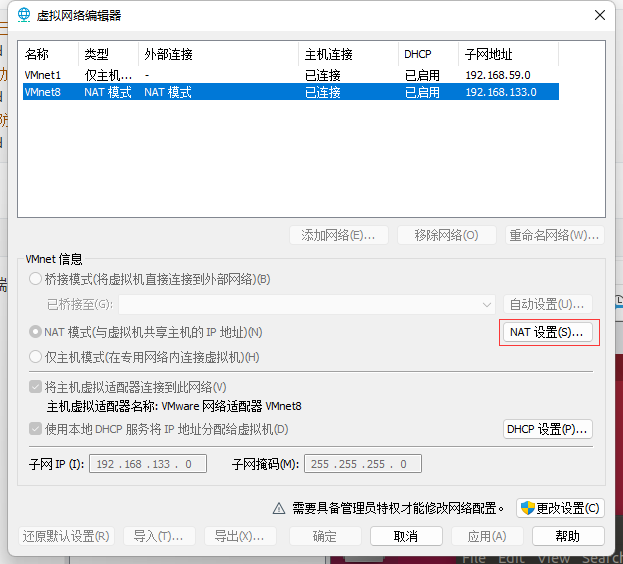The height and width of the screenshot is (564, 623).
Task: Click the warning triangle icon
Action: coord(281,508)
